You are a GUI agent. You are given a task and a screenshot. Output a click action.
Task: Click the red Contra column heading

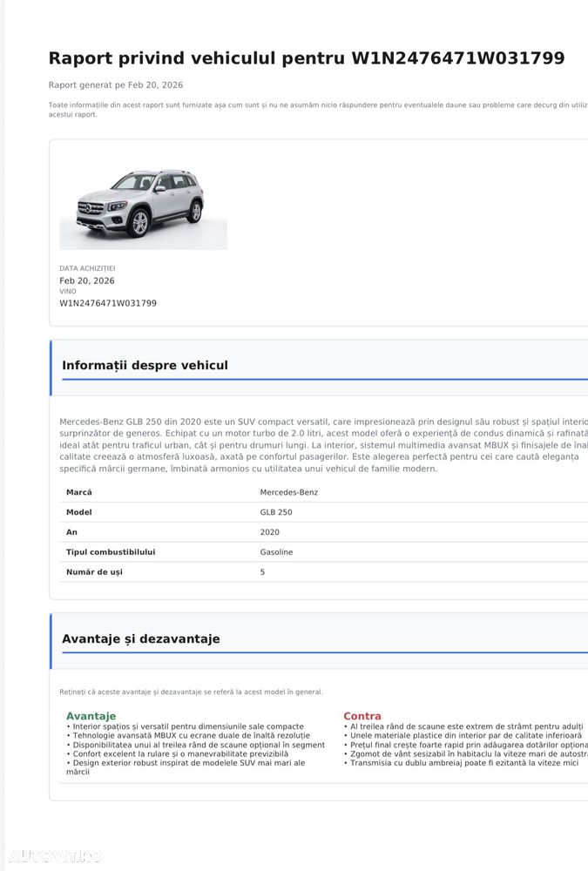pyautogui.click(x=362, y=716)
